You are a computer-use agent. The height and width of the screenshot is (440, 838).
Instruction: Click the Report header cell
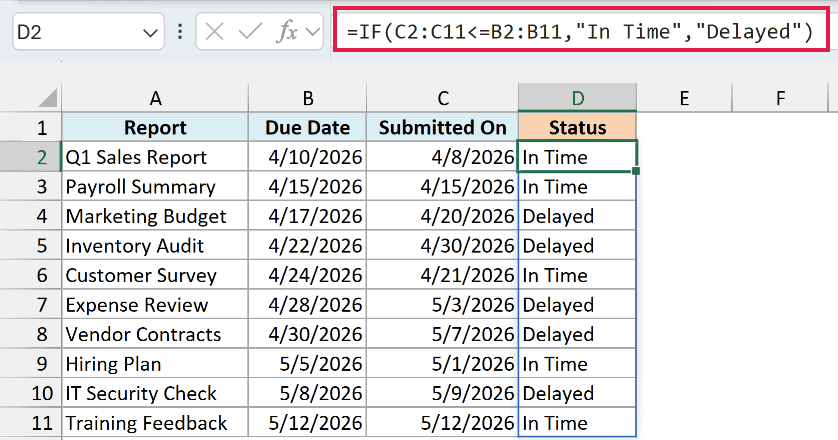click(155, 127)
